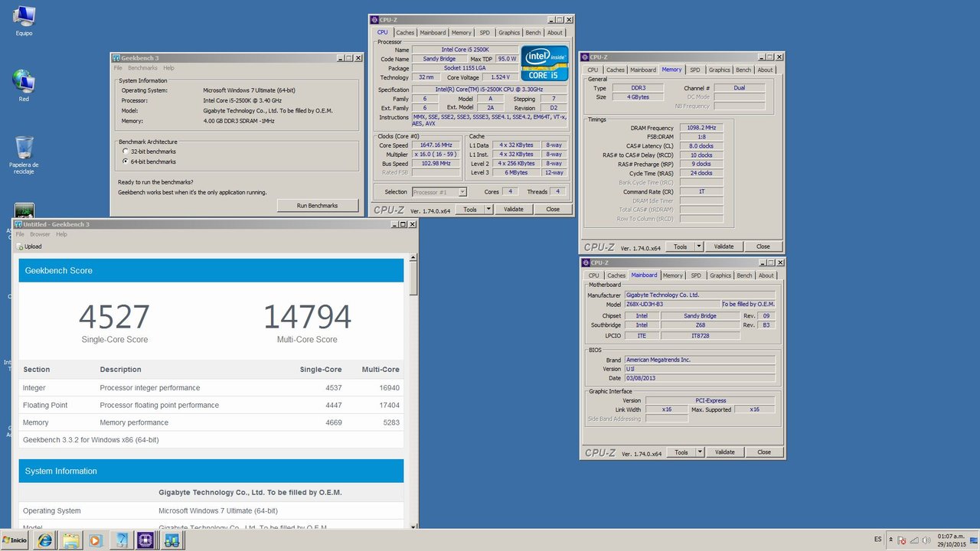This screenshot has width=980, height=551.
Task: Open Tools dropdown arrow in Mainboard window
Action: click(x=700, y=452)
